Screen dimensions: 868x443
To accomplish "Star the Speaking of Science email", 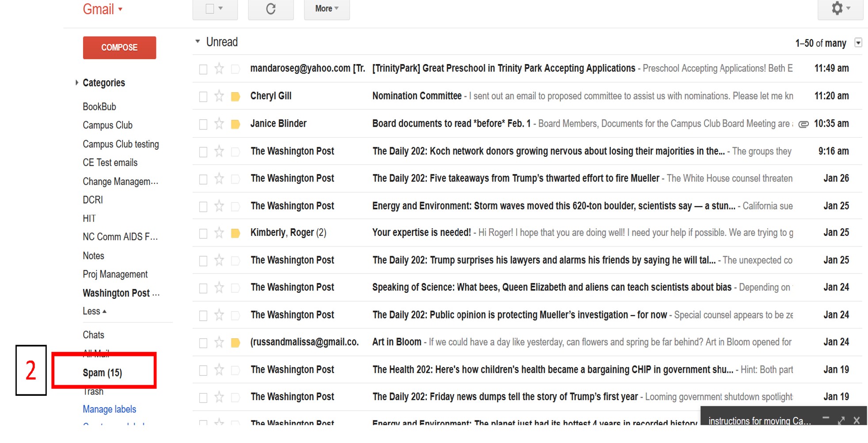I will coord(219,288).
